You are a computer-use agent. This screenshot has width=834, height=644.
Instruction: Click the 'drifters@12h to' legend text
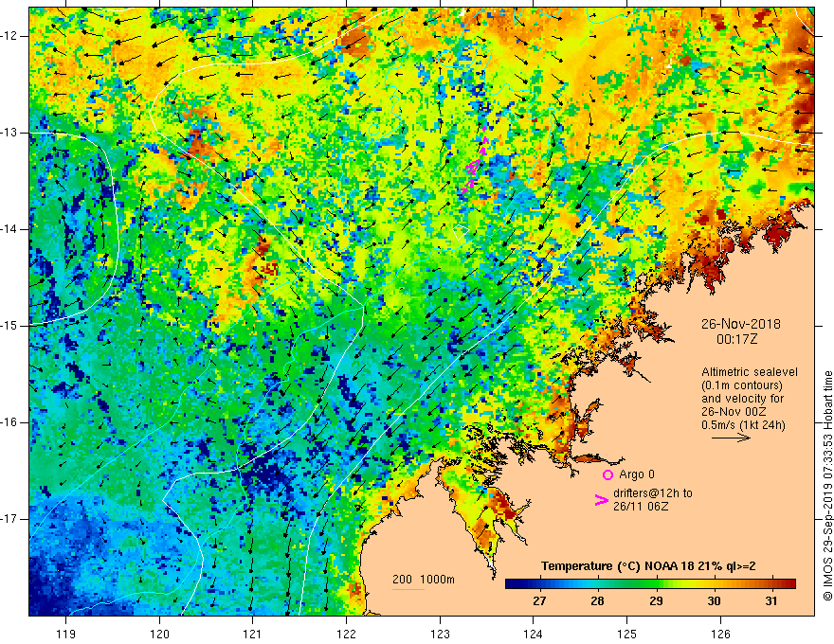pos(653,493)
